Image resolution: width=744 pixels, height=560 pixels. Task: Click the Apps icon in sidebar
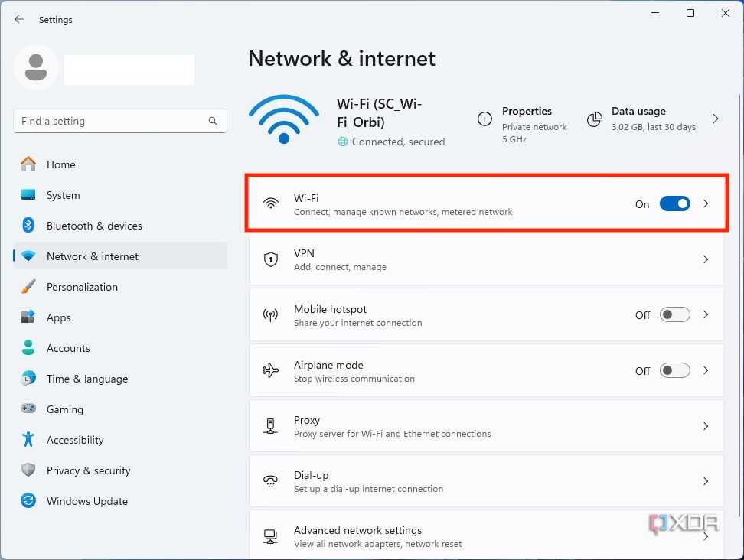tap(28, 317)
